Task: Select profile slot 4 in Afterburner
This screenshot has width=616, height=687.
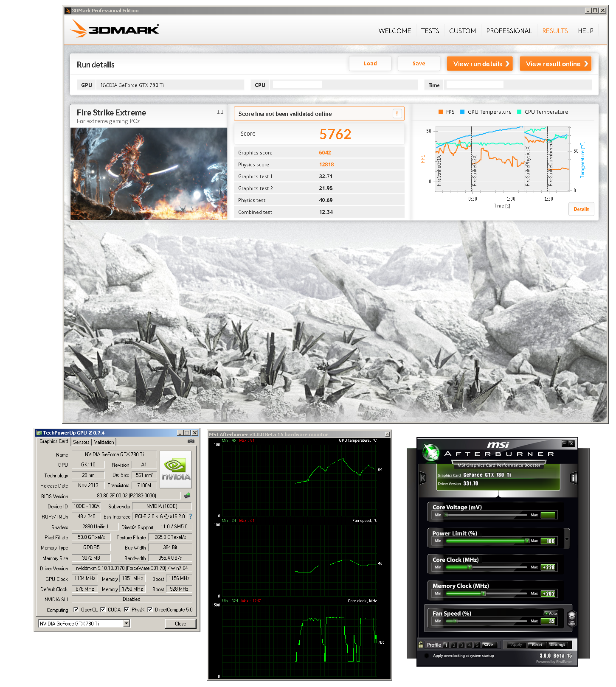Action: pyautogui.click(x=469, y=645)
